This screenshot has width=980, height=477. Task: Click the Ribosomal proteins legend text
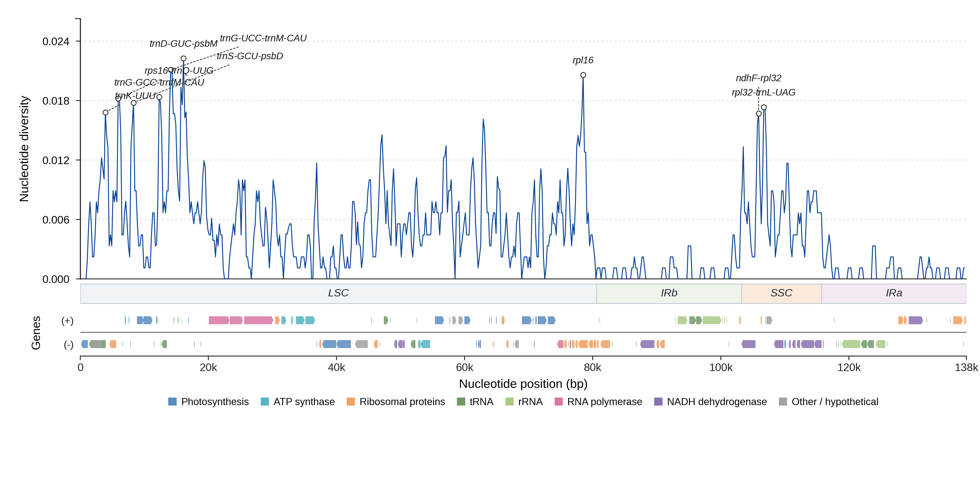coord(402,402)
